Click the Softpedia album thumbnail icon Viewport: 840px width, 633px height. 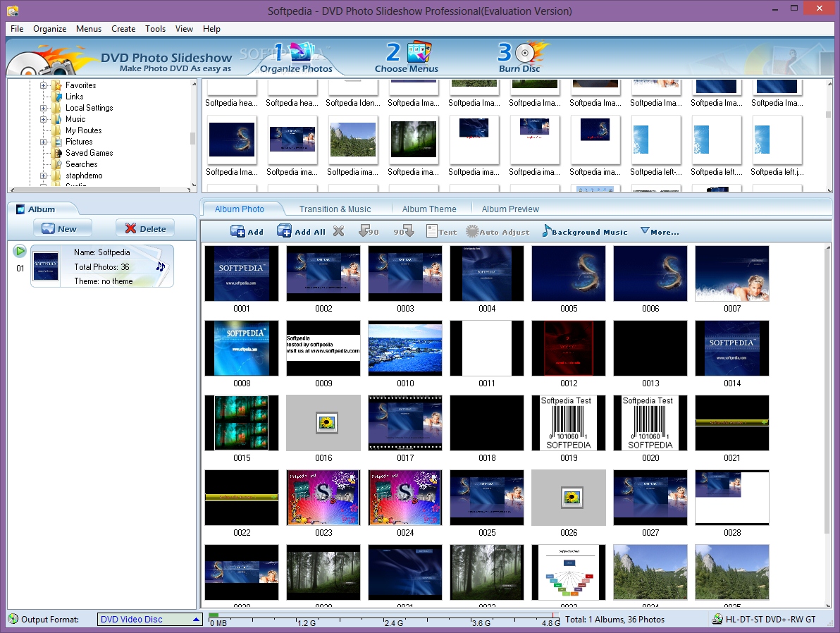(x=46, y=266)
